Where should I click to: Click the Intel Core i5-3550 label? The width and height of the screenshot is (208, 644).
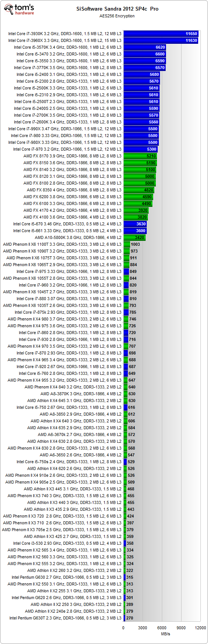69,61
